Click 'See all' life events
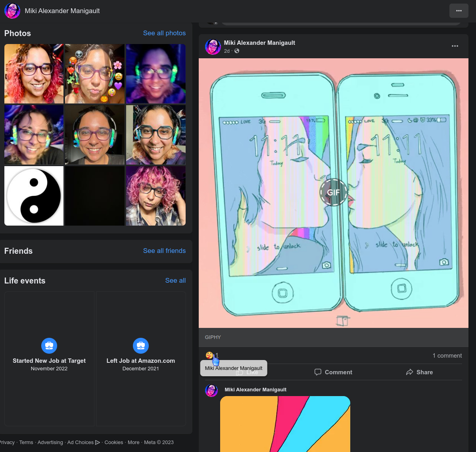 pos(175,281)
